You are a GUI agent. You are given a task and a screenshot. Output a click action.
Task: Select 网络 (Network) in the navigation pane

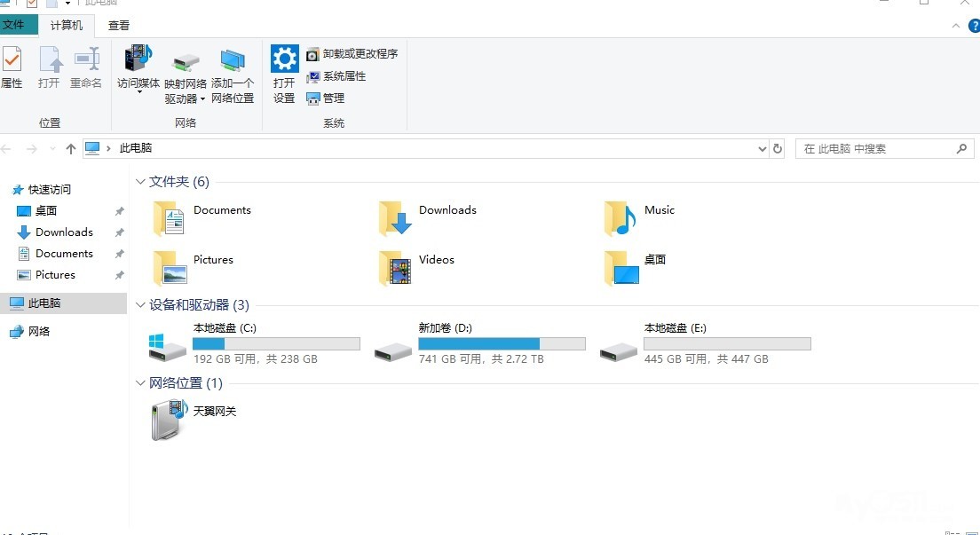click(x=39, y=332)
